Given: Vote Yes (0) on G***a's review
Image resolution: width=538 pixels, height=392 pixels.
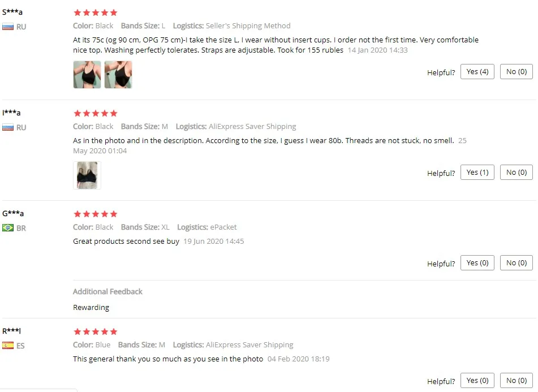Looking at the screenshot, I should click(x=477, y=262).
